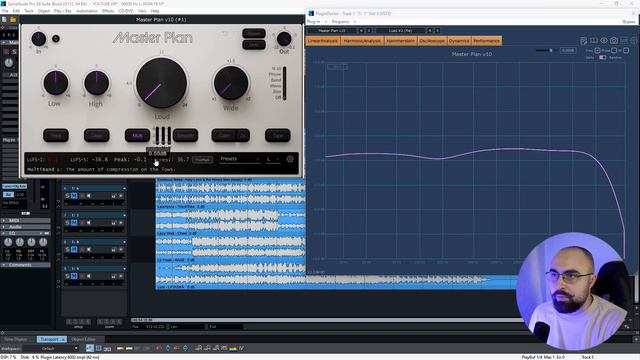640x360 pixels.
Task: Mute the fourth track with M button
Action: tap(74, 276)
